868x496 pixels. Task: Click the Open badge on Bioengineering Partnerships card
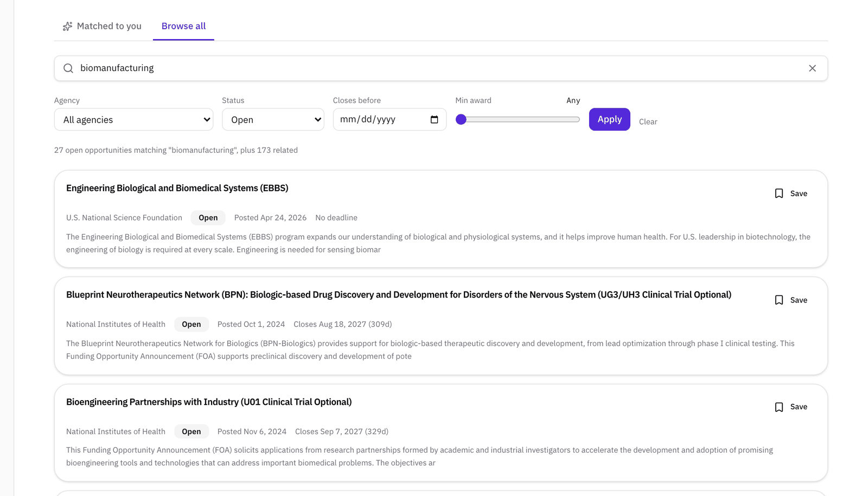pyautogui.click(x=191, y=431)
